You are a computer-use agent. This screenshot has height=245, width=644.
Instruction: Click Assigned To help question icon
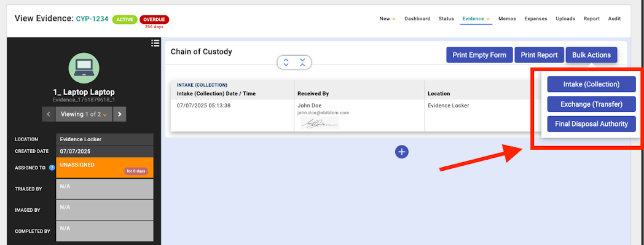pos(52,168)
